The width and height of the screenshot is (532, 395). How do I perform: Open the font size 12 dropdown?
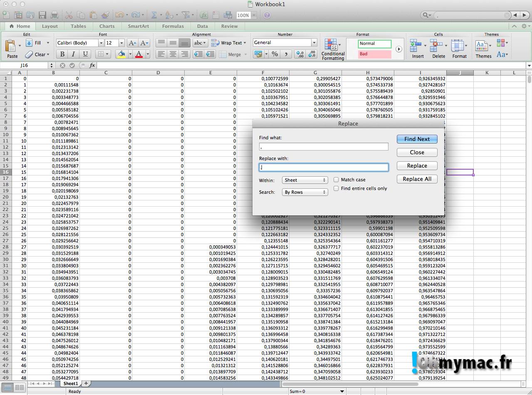(x=121, y=43)
